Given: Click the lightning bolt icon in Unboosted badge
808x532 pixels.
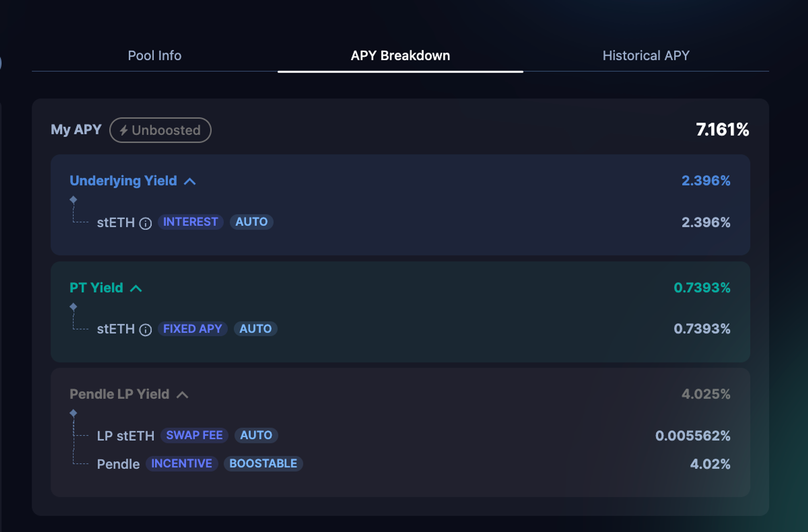Looking at the screenshot, I should point(124,130).
